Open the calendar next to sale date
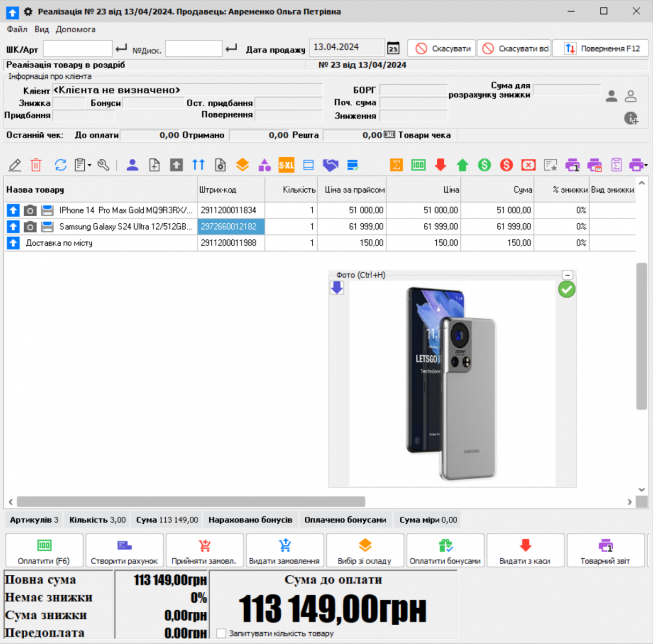Viewport: 653px width, 644px height. click(393, 49)
